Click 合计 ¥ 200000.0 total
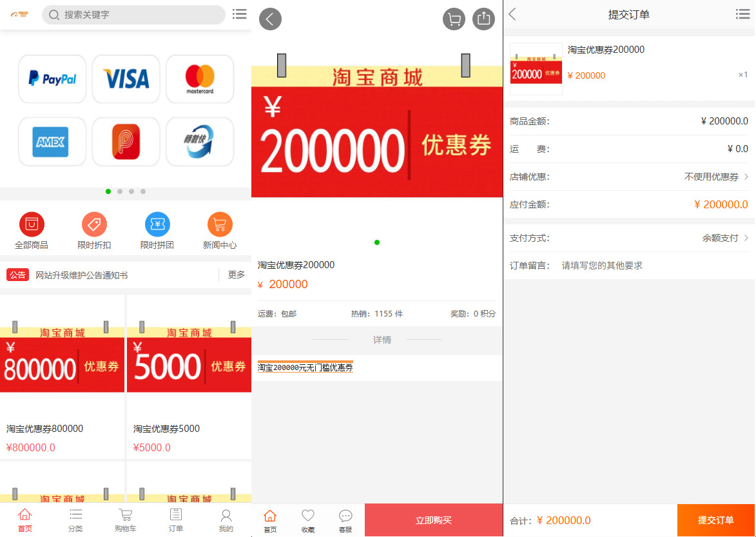Screen dimensions: 756x537 click(564, 521)
